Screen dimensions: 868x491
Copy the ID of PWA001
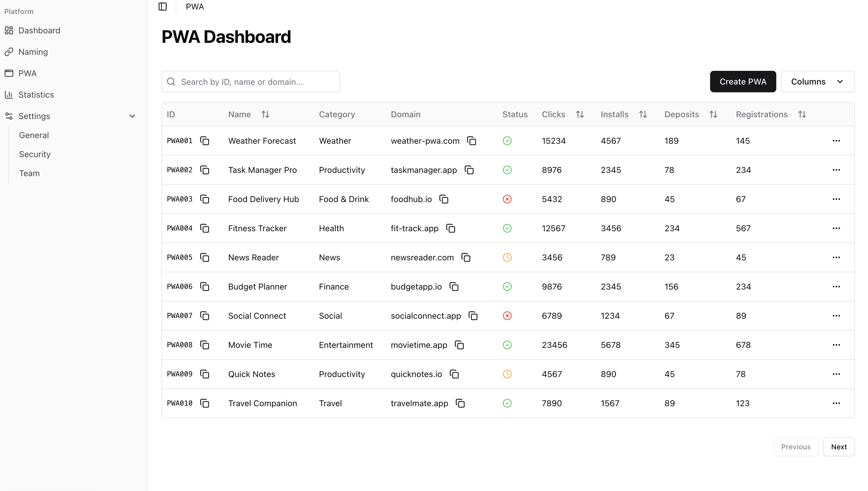coord(206,141)
